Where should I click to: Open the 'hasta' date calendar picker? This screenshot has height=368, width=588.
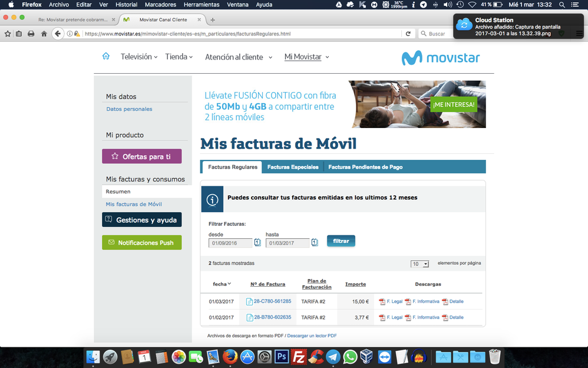coord(315,242)
